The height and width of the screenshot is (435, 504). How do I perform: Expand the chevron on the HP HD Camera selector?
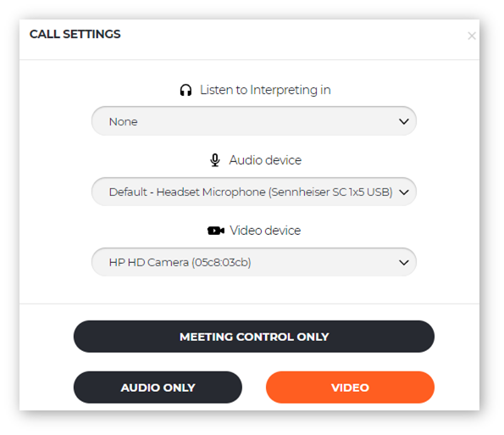click(x=404, y=263)
